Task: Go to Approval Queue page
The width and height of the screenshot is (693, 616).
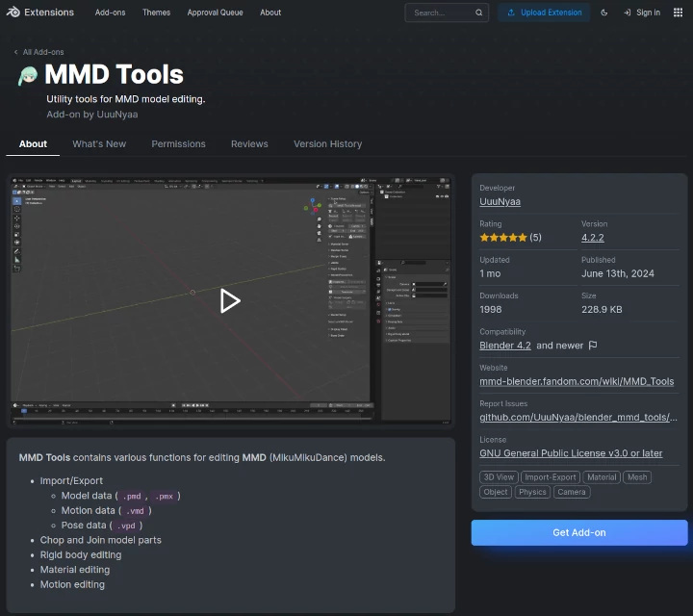Action: click(215, 13)
